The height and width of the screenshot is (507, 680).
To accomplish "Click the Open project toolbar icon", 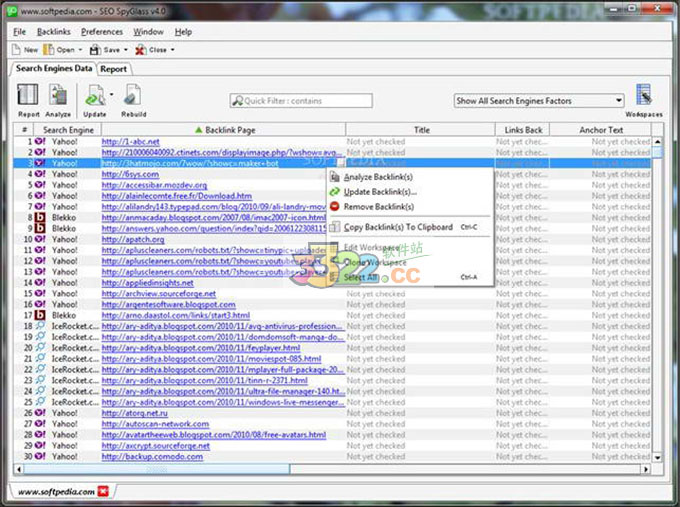I will point(49,50).
